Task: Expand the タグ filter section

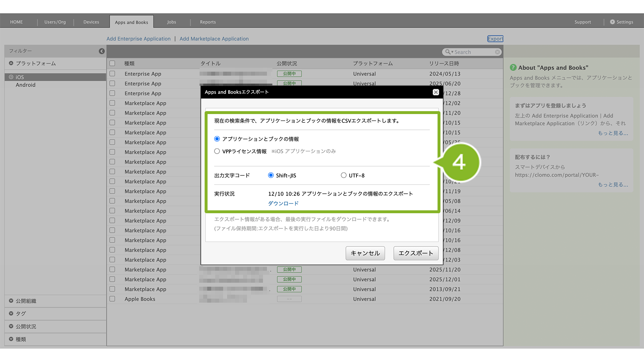Action: [x=11, y=313]
